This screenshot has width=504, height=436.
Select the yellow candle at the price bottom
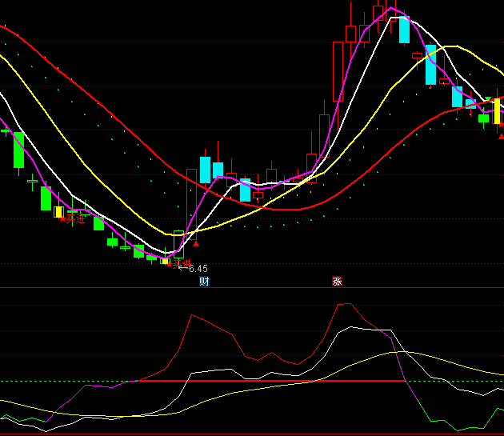(165, 261)
